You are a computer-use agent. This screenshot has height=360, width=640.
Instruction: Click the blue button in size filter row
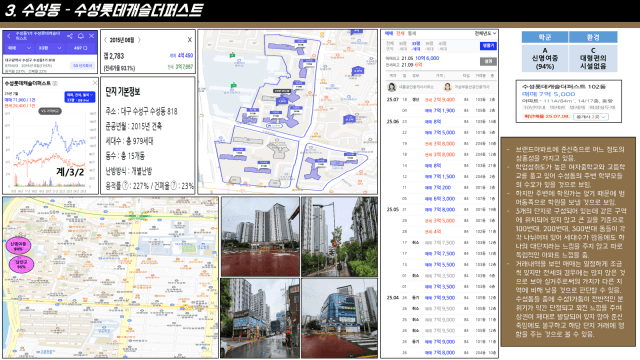click(x=488, y=46)
